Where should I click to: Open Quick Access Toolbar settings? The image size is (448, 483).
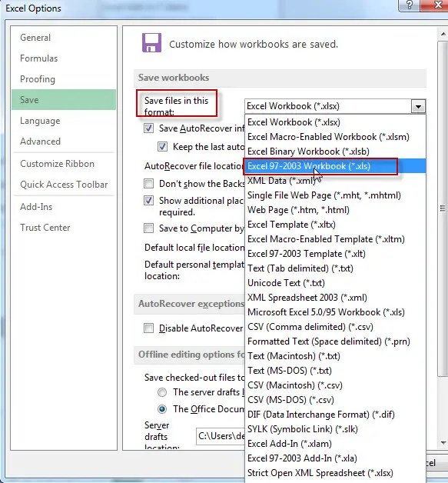pyautogui.click(x=64, y=185)
